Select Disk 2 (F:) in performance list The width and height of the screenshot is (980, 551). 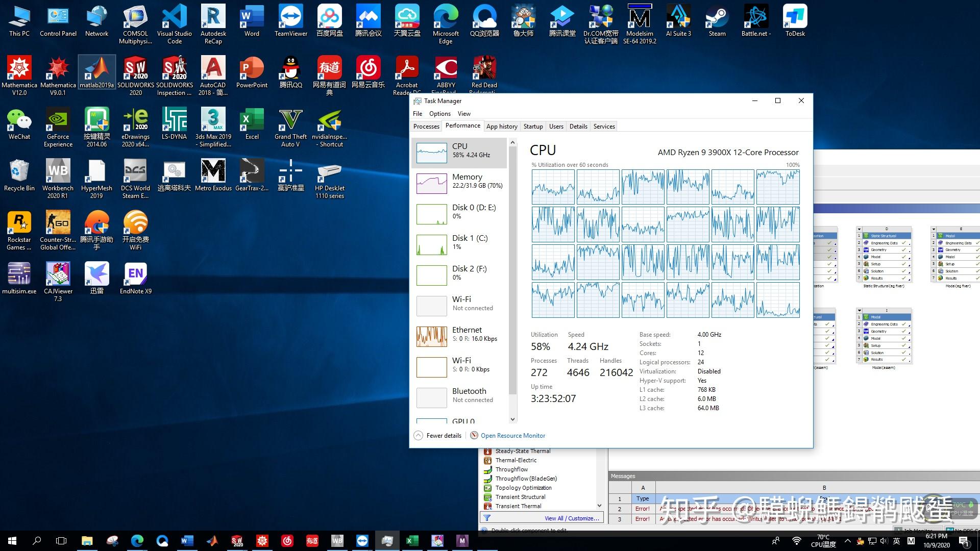(x=459, y=275)
